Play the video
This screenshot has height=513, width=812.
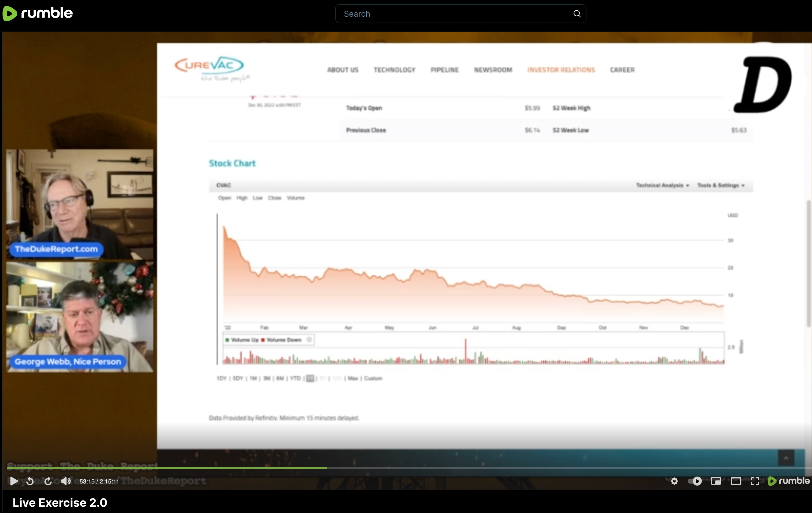point(14,481)
